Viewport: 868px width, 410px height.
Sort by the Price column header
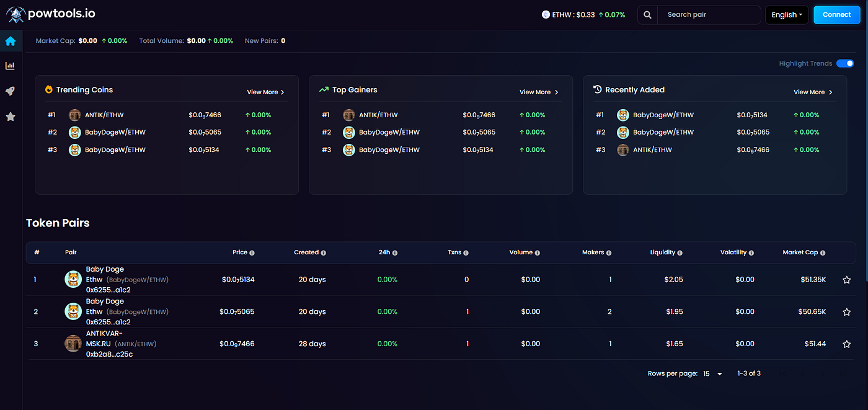pos(240,252)
